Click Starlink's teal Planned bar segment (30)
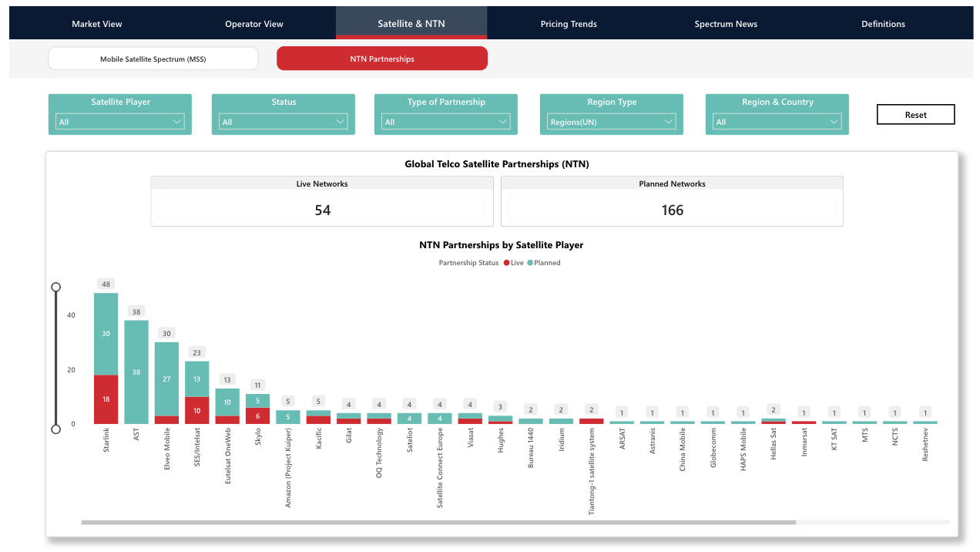The width and height of the screenshot is (980, 552). coord(106,334)
